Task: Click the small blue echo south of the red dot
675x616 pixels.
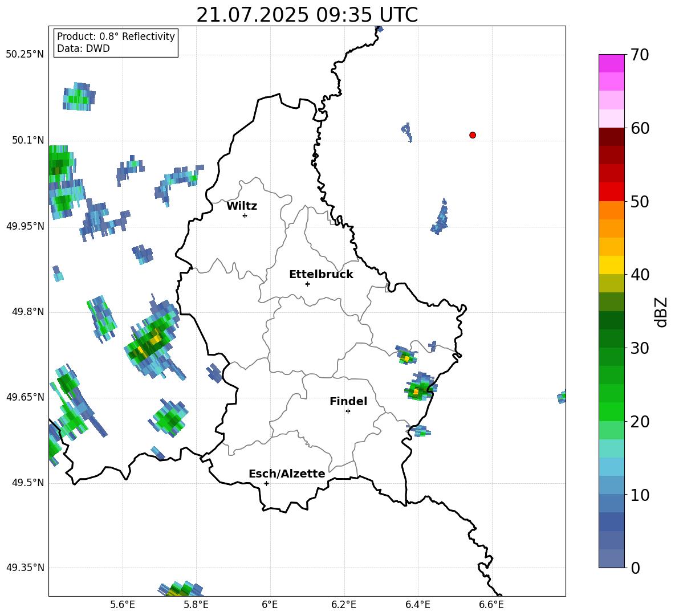Action: pyautogui.click(x=440, y=217)
